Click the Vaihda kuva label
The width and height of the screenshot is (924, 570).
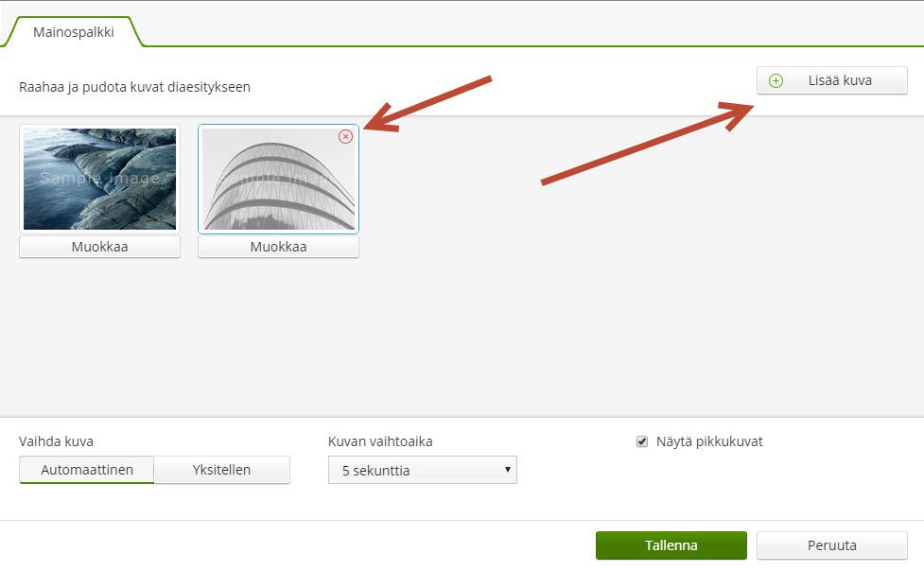(56, 441)
